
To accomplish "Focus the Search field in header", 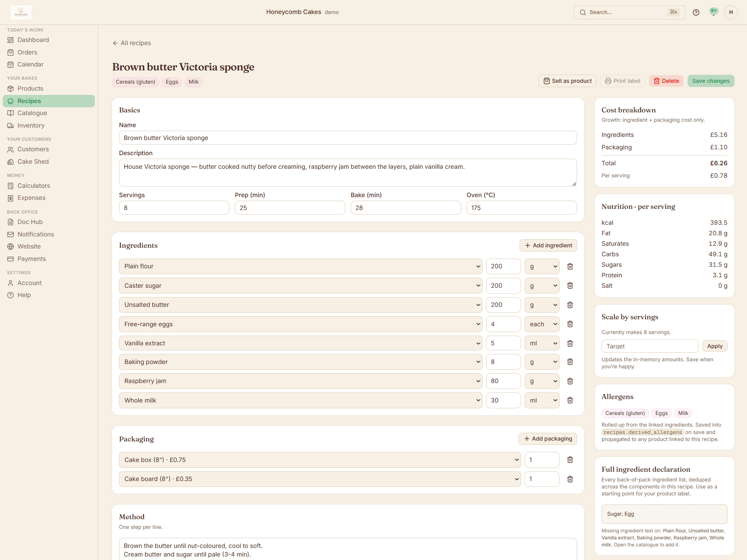I will coord(629,12).
